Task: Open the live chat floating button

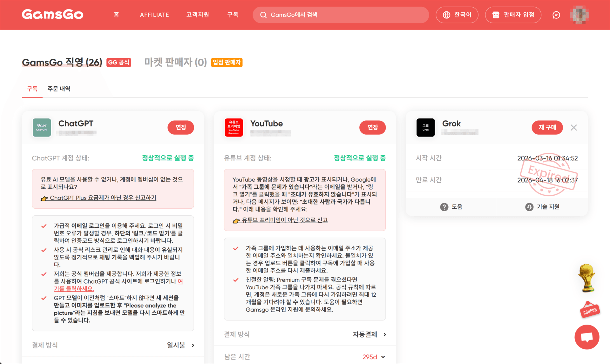Action: click(587, 337)
